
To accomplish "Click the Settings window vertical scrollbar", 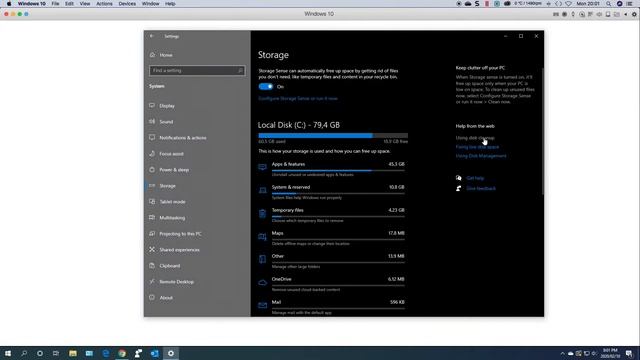I will (x=542, y=131).
